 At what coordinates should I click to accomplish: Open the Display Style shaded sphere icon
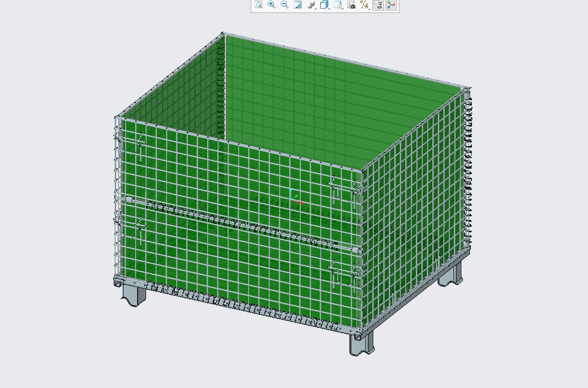(311, 5)
